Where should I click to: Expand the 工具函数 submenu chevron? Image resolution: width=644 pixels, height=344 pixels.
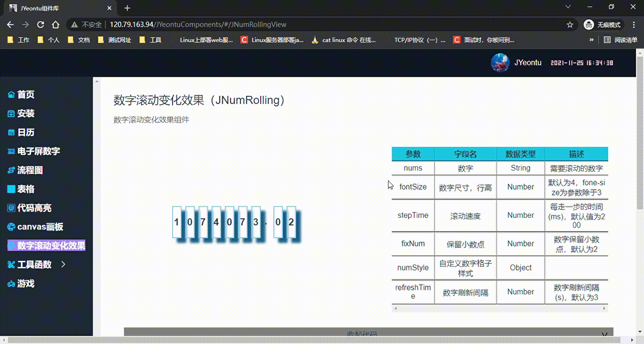[62, 264]
